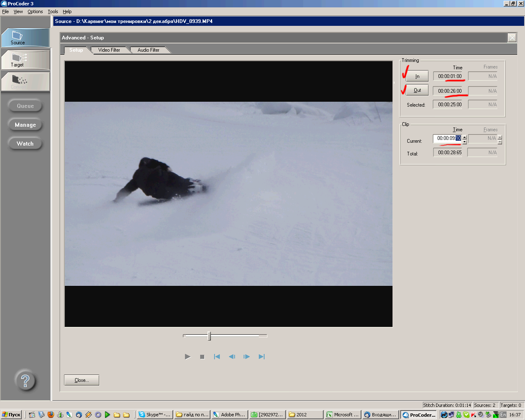Switch to the Audio Filter tab

pyautogui.click(x=148, y=50)
